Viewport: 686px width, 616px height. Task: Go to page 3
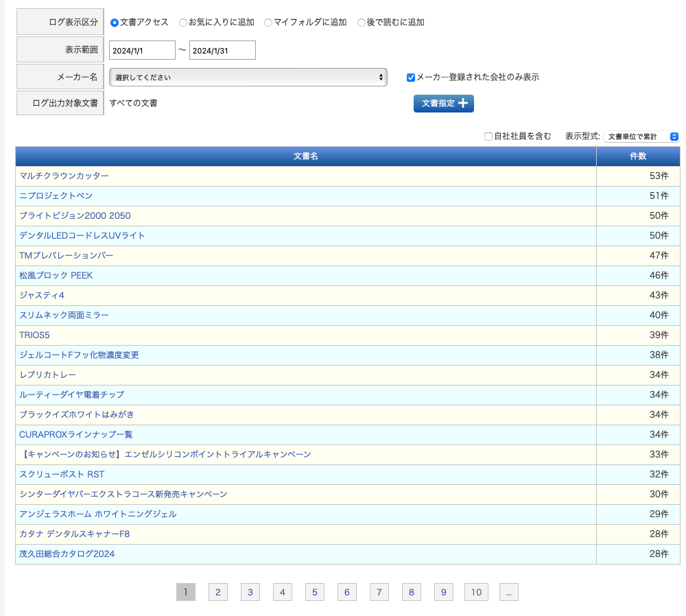[x=250, y=592]
